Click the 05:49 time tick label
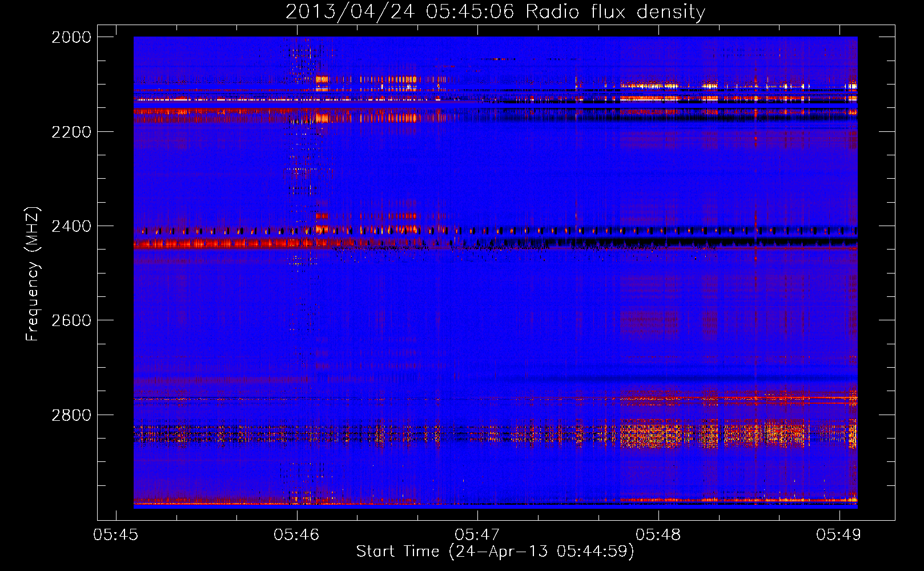The width and height of the screenshot is (924, 571). [839, 534]
